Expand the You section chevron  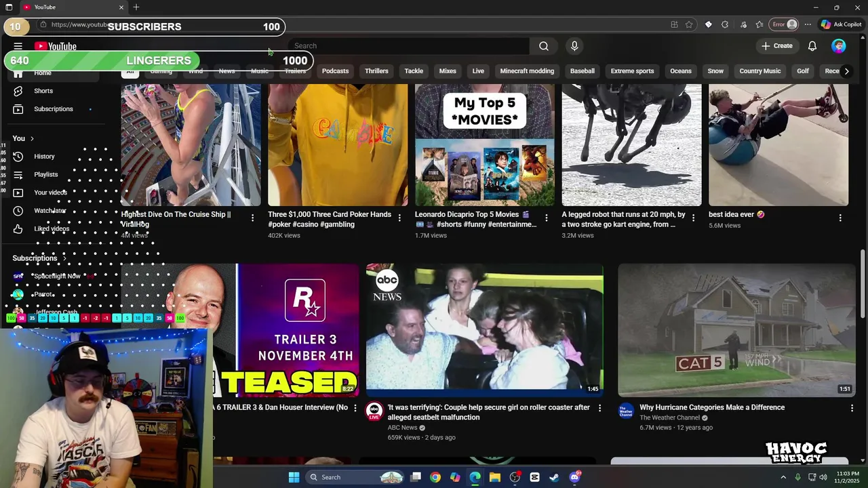32,138
